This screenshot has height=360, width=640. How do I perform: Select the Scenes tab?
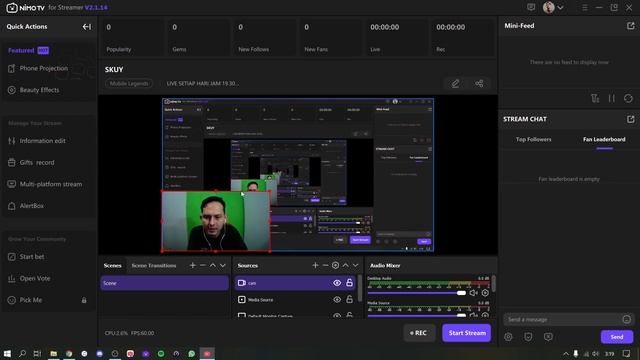[113, 266]
